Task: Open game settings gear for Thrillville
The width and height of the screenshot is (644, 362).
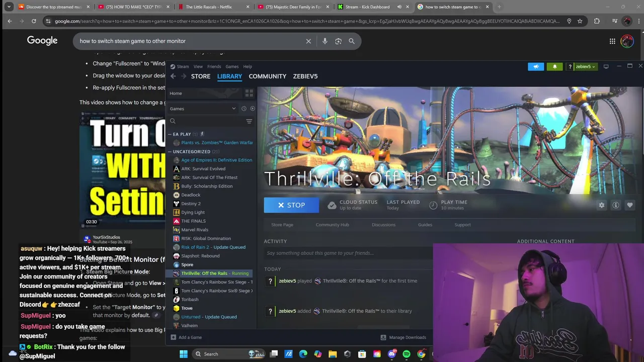Action: coord(602,205)
